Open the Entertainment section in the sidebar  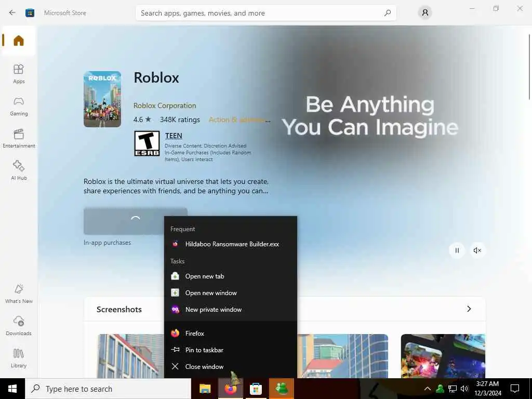point(19,138)
